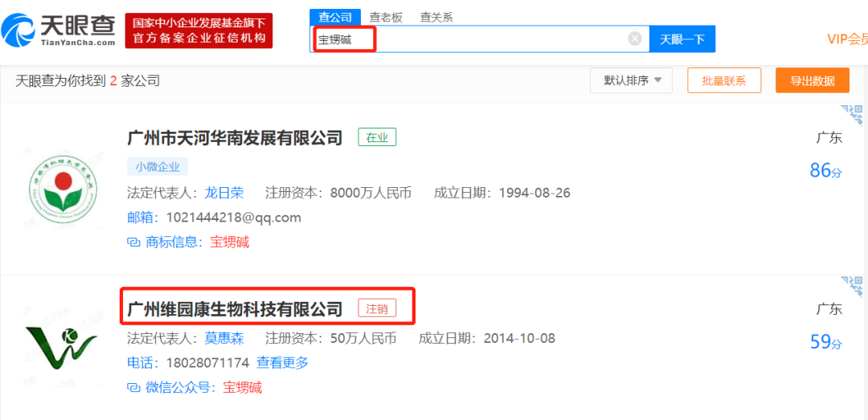Click the 注销 status tag
This screenshot has width=868, height=420.
coord(378,308)
